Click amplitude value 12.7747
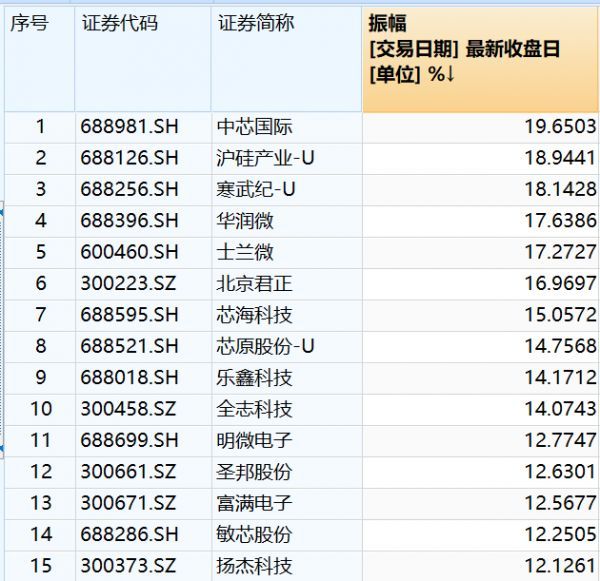Image resolution: width=600 pixels, height=581 pixels. tap(560, 441)
